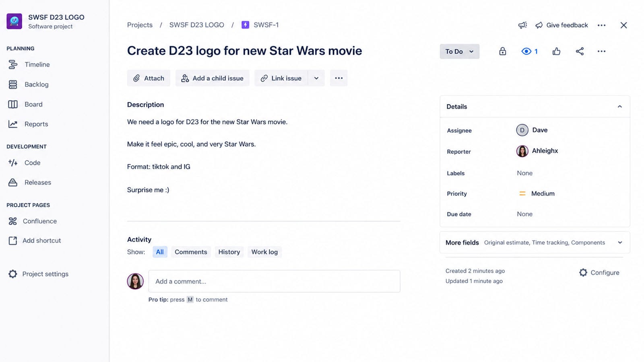Screen dimensions: 644x362
Task: Click the SWSF-1 issue type icon in breadcrumb
Action: point(245,25)
